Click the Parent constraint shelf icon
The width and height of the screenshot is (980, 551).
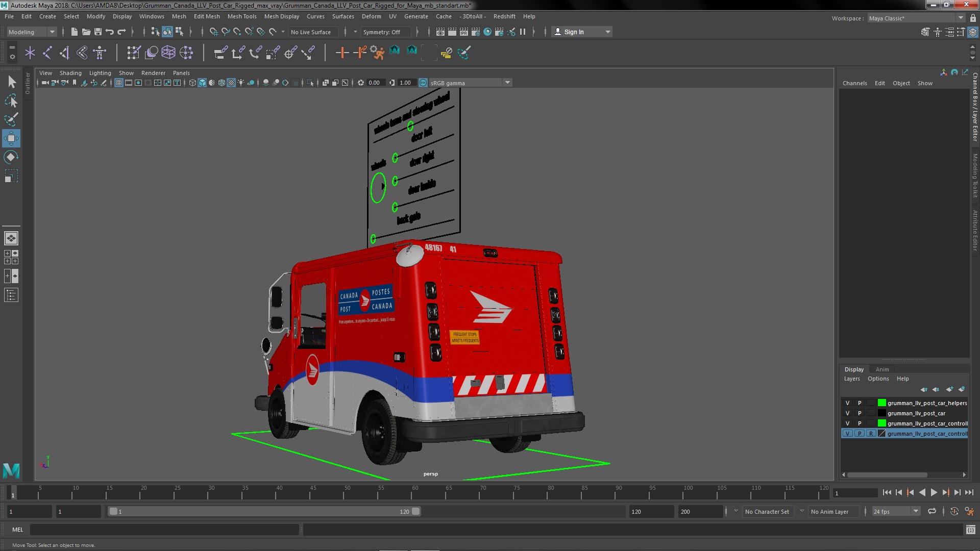point(220,53)
